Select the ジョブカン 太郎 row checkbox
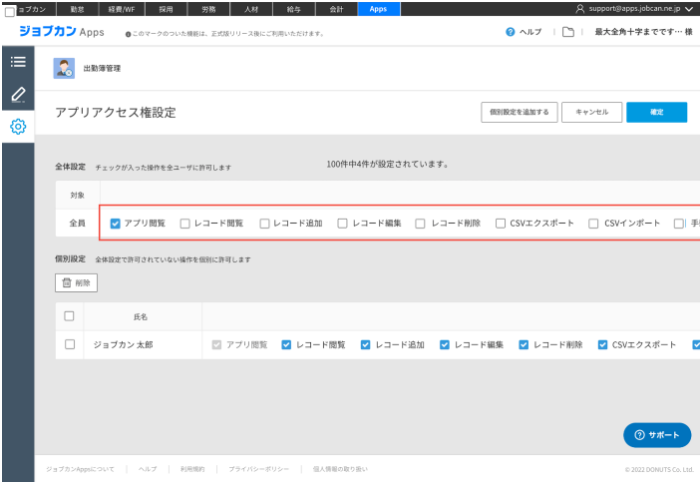700x482 pixels. [x=69, y=344]
